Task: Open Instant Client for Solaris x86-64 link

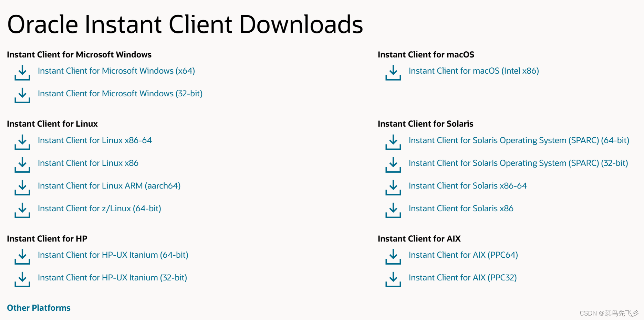Action: (x=468, y=186)
